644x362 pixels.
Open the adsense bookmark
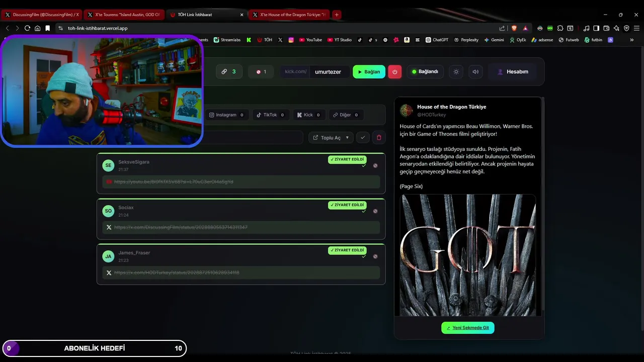(542, 40)
